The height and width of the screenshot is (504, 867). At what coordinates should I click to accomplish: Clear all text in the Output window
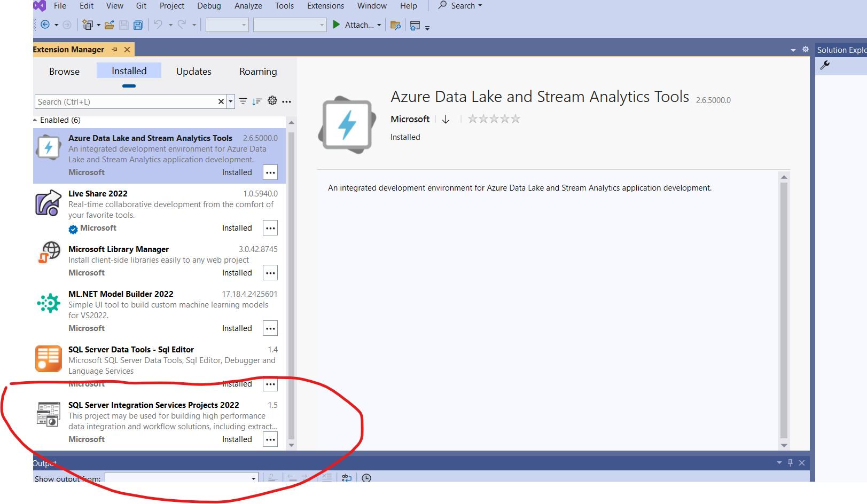[x=327, y=477]
